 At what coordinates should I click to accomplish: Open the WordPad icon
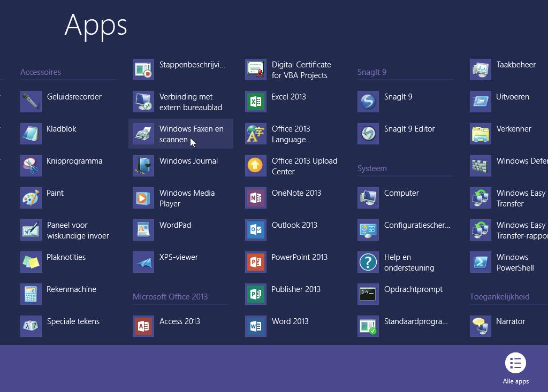point(143,230)
